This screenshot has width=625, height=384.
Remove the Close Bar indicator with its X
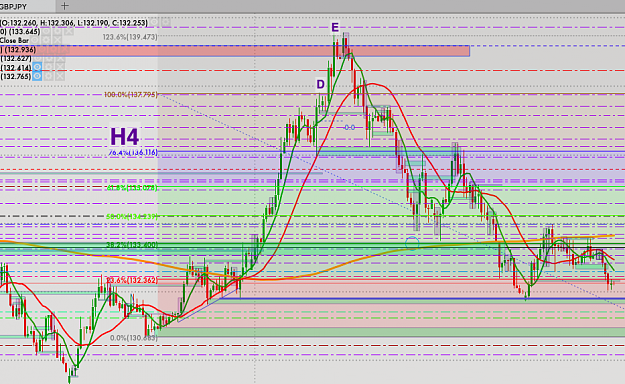point(57,40)
